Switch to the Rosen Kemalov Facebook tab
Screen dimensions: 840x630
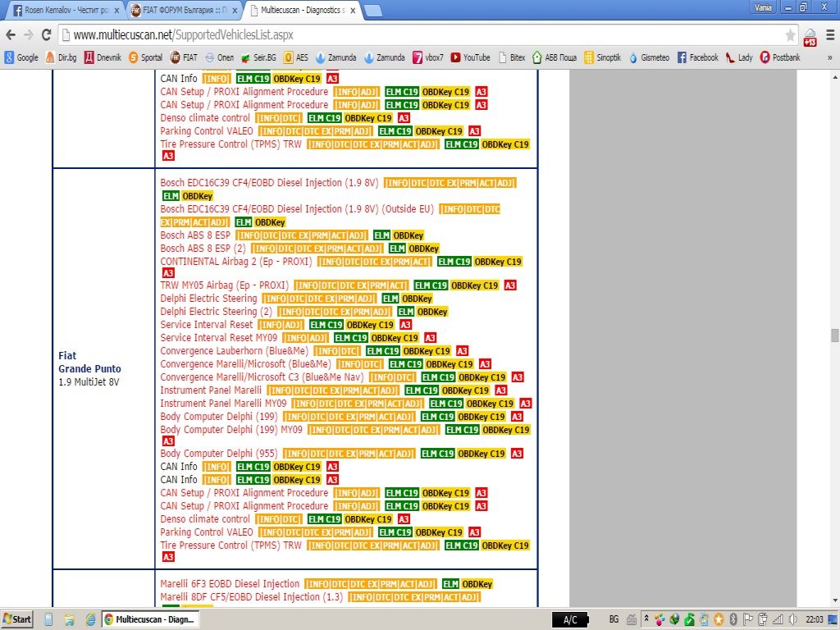click(62, 11)
